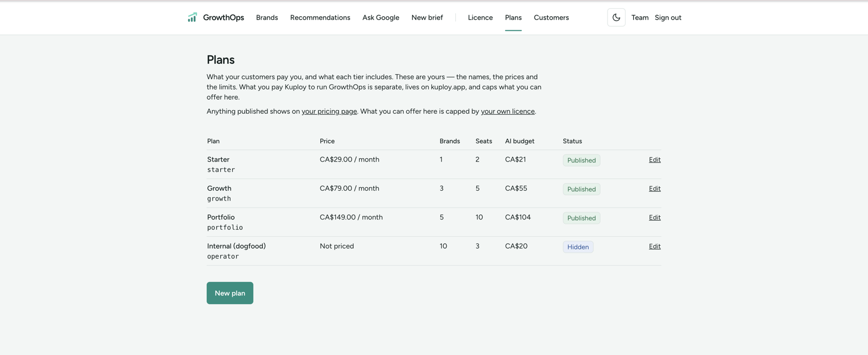Click the CA$149.00 / month price

point(351,217)
